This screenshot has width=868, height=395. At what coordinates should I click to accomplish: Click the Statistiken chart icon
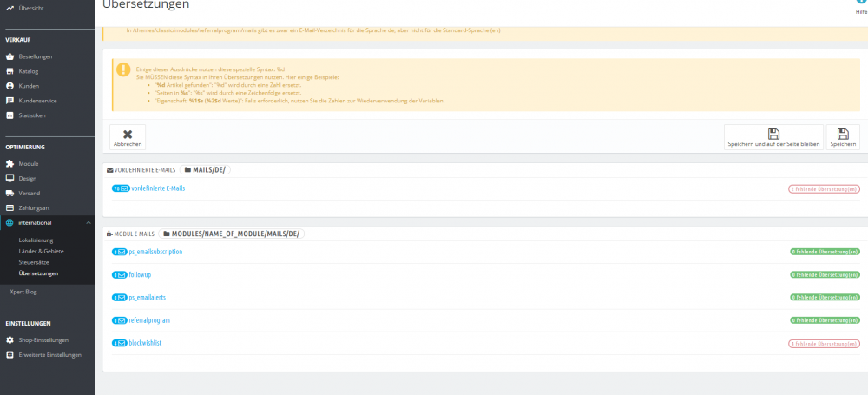[x=10, y=115]
